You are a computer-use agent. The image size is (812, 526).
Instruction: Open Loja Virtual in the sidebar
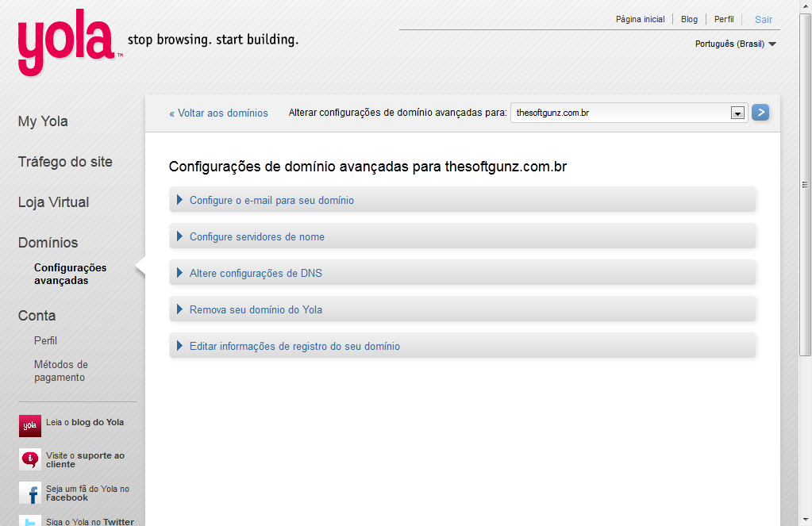53,202
